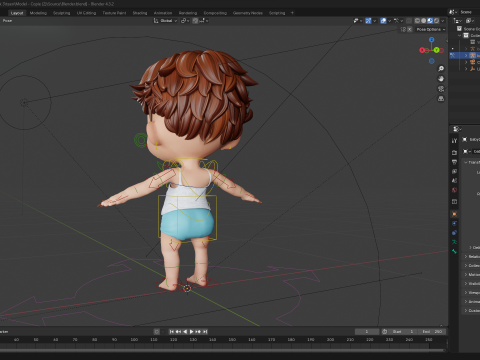Click the green Y axis on navigation gizmo

(436, 50)
